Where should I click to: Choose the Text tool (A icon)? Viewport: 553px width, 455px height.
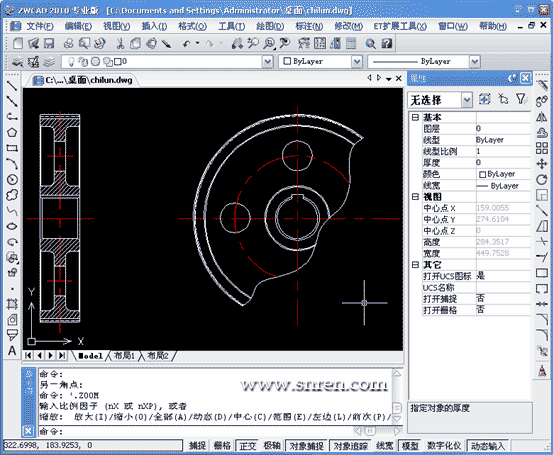12,351
